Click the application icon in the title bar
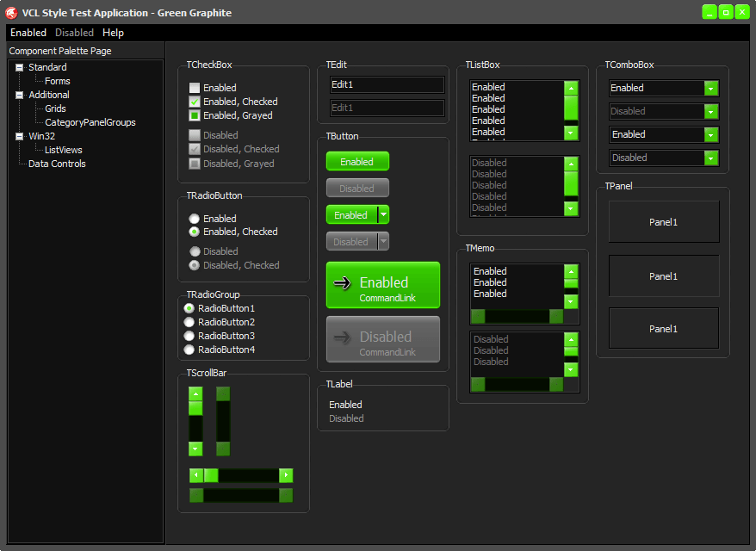 click(12, 12)
